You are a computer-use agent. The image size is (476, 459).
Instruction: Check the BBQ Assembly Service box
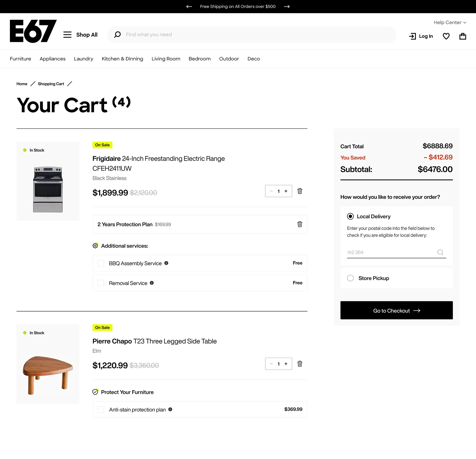(x=101, y=263)
